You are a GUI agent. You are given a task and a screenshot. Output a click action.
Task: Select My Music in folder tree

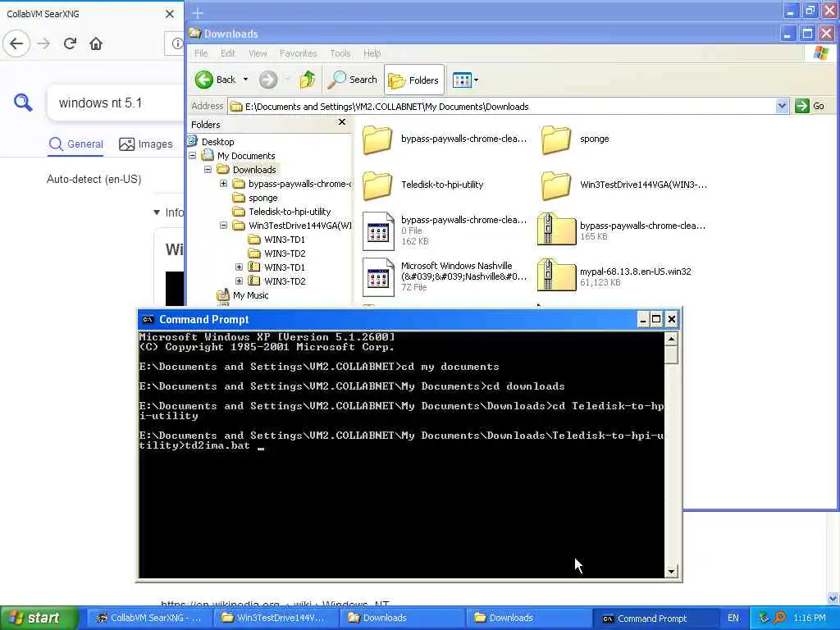250,295
